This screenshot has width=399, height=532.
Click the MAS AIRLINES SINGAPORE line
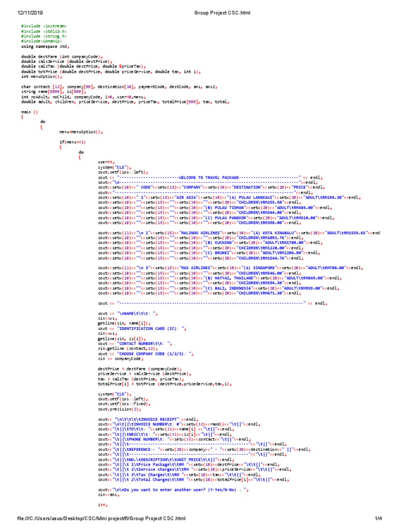[230, 268]
